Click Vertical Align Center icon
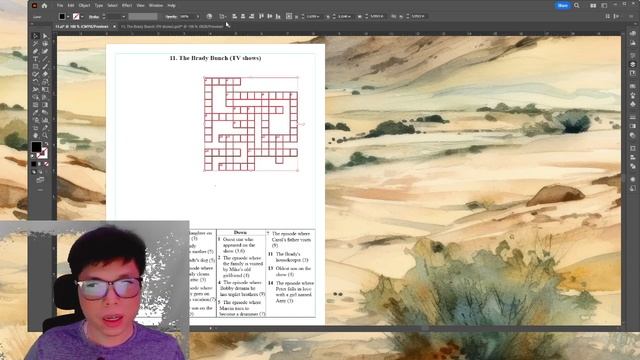This screenshot has width=640, height=360. [x=270, y=16]
